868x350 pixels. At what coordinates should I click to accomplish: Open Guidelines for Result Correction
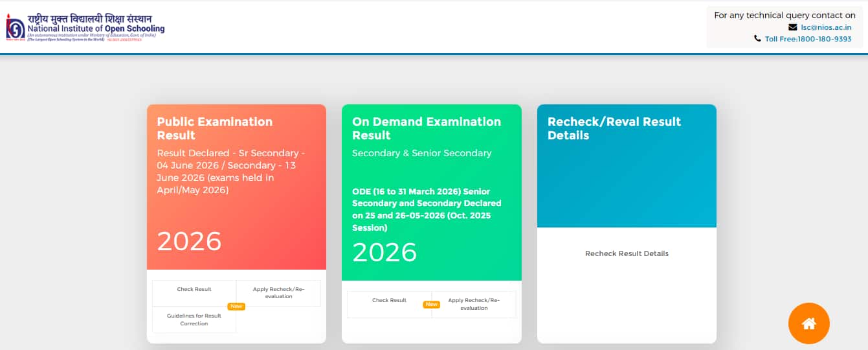194,320
